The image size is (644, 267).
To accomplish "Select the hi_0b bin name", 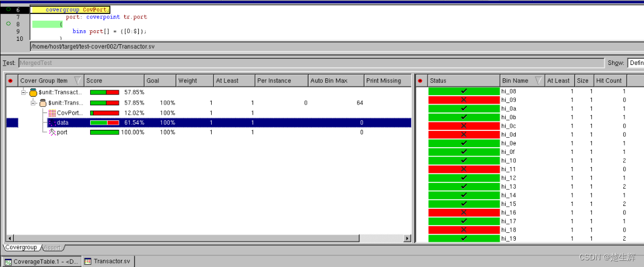I will 509,117.
